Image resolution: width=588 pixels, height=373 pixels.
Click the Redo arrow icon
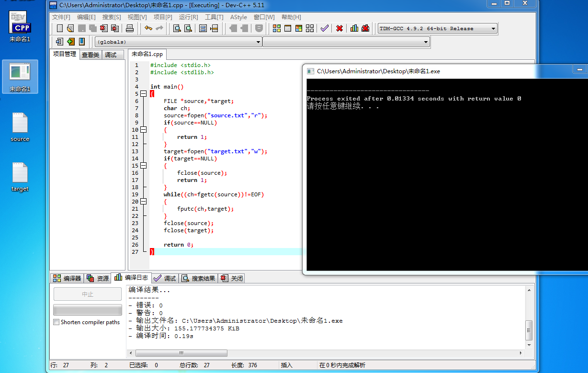(159, 28)
